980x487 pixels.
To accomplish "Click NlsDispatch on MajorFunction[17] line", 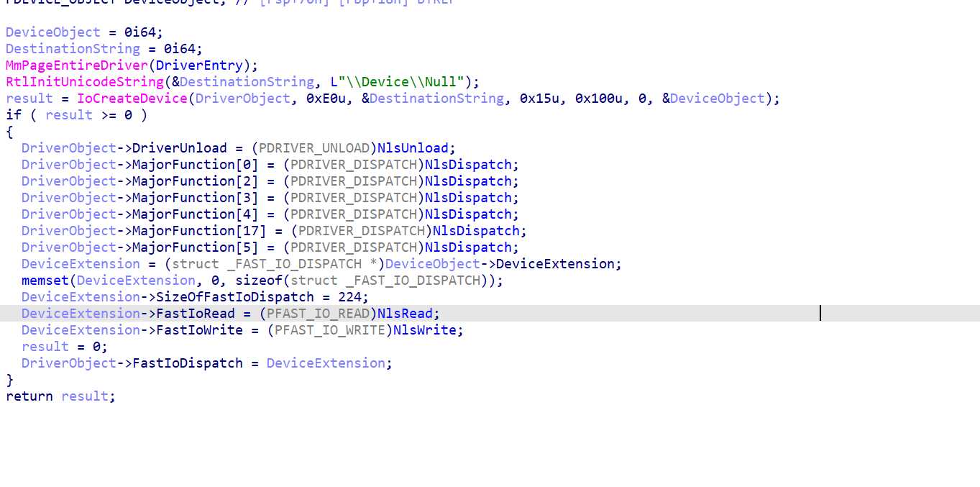I will pos(476,230).
